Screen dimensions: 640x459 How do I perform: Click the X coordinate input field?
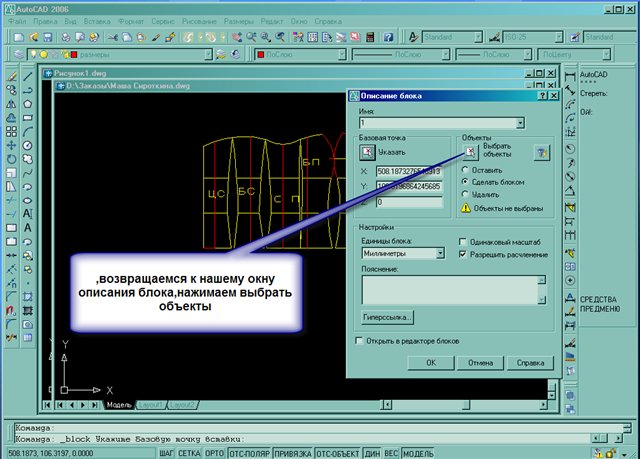click(408, 171)
